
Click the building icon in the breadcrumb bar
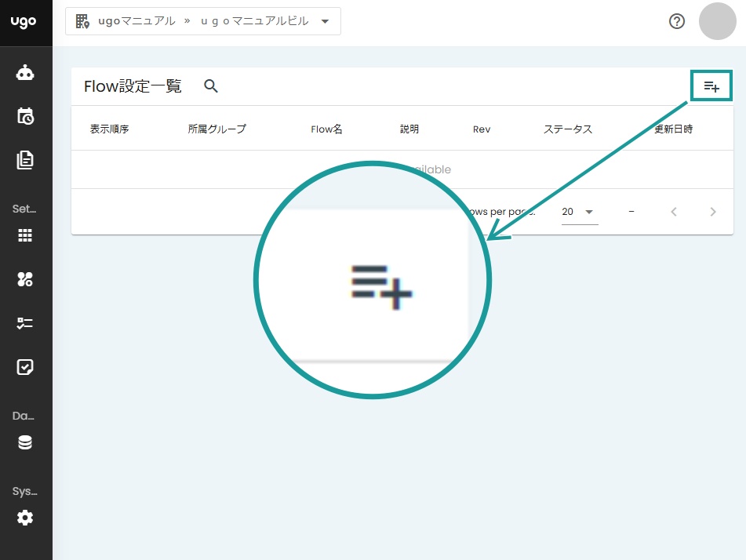[x=83, y=21]
